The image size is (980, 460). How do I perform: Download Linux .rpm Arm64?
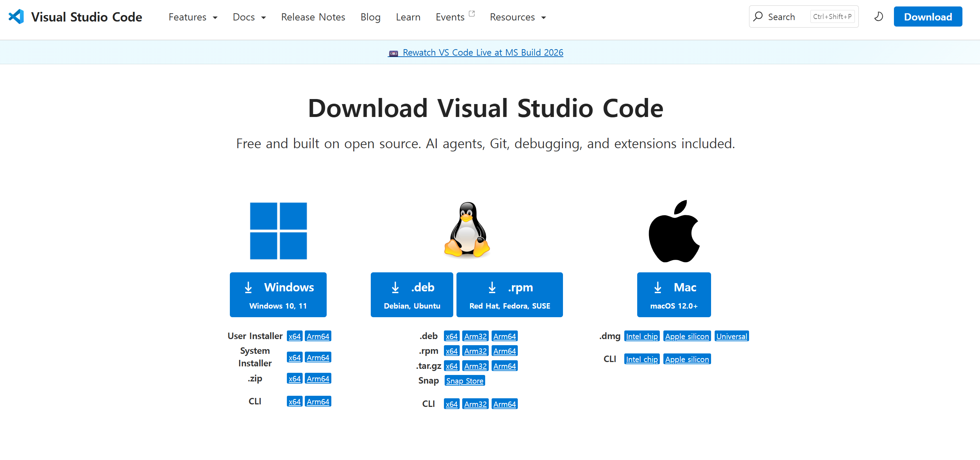[505, 351]
